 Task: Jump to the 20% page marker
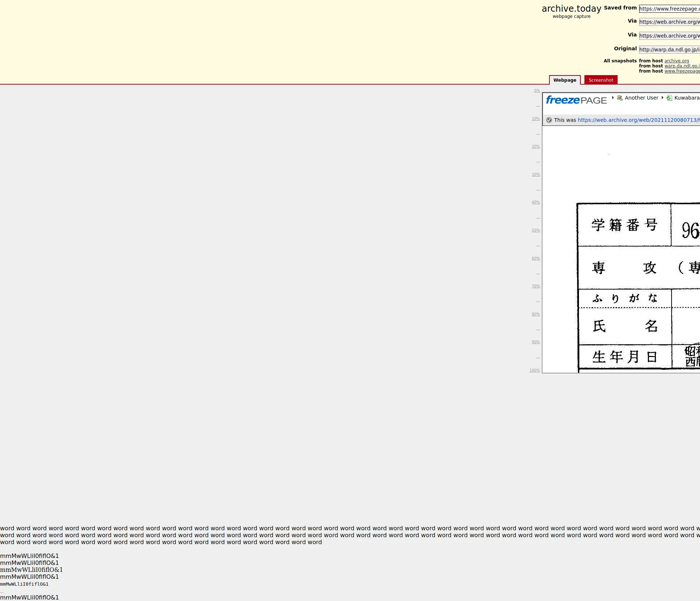coord(536,147)
